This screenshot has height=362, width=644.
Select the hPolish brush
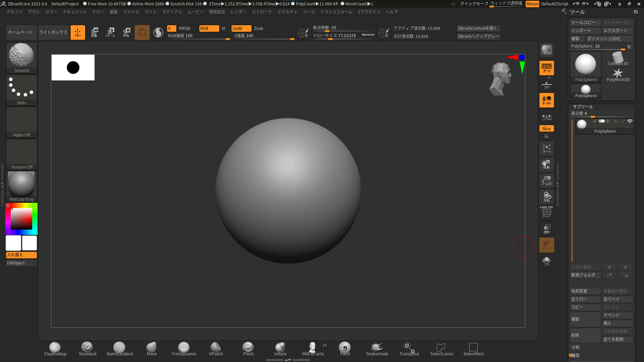pyautogui.click(x=216, y=349)
